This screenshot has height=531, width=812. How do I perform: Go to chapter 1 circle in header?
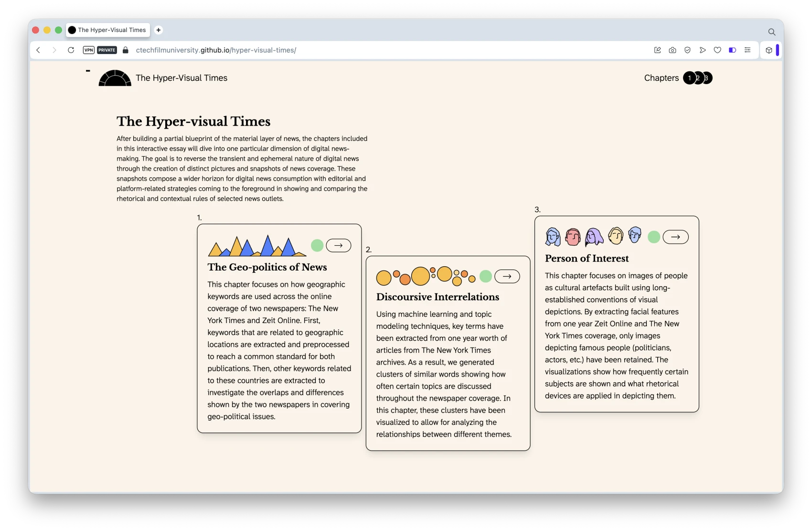pos(689,78)
